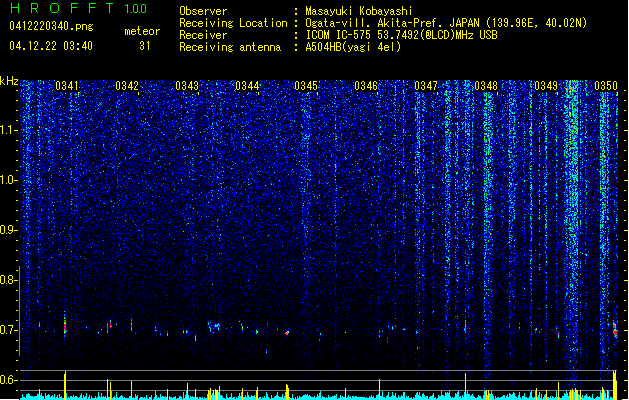629x400 pixels.
Task: Click the 0349 time marker
Action: pos(546,86)
